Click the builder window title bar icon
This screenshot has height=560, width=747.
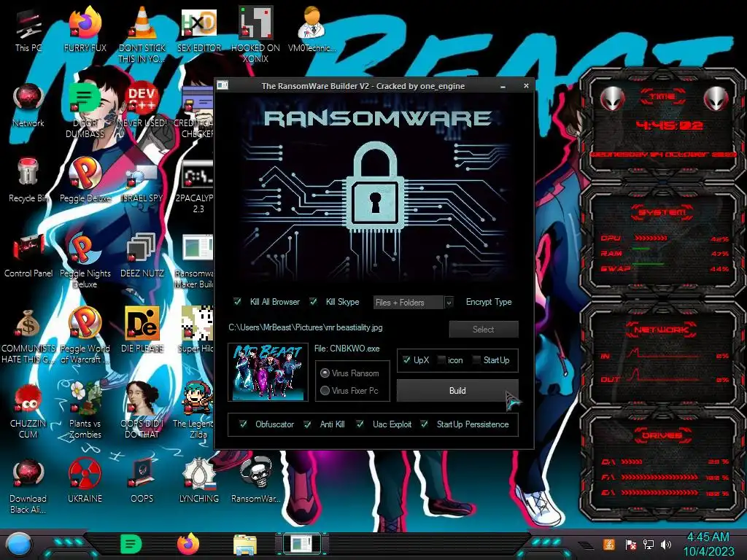click(222, 86)
